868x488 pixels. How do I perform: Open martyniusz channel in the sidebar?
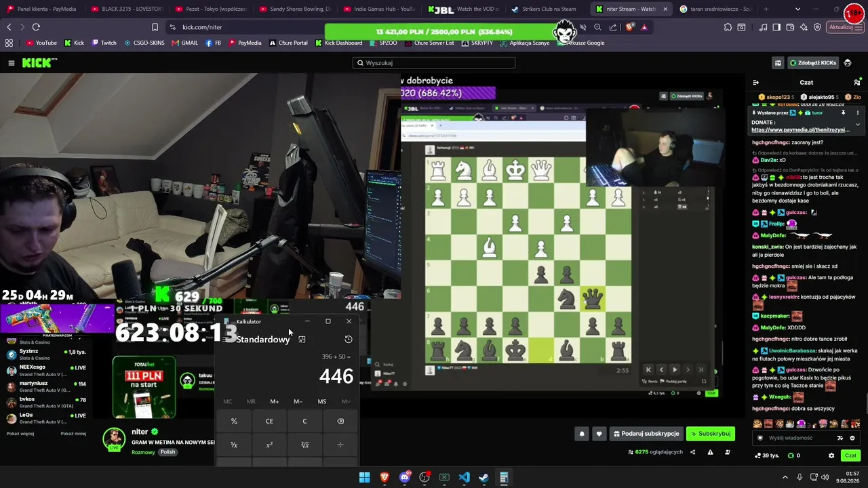coord(46,386)
